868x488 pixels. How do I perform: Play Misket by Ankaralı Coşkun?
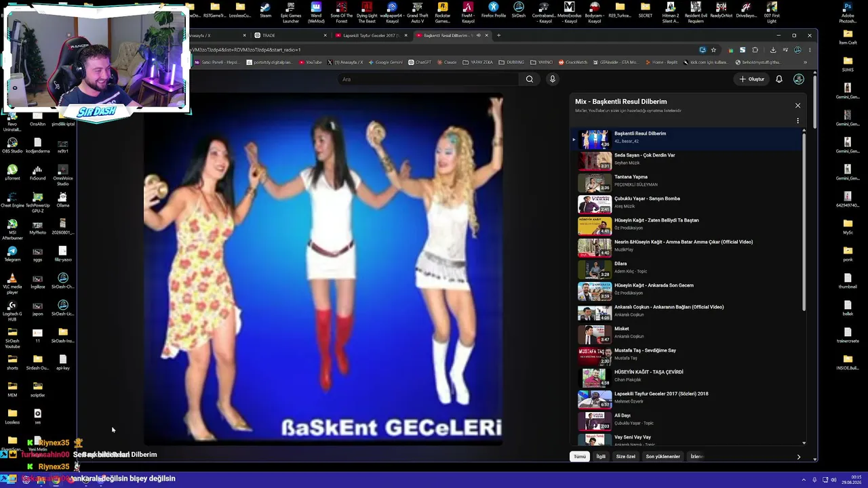[688, 333]
